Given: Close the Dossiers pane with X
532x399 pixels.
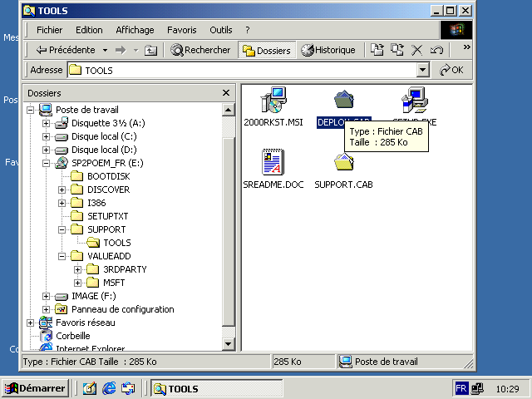Looking at the screenshot, I should pos(225,93).
